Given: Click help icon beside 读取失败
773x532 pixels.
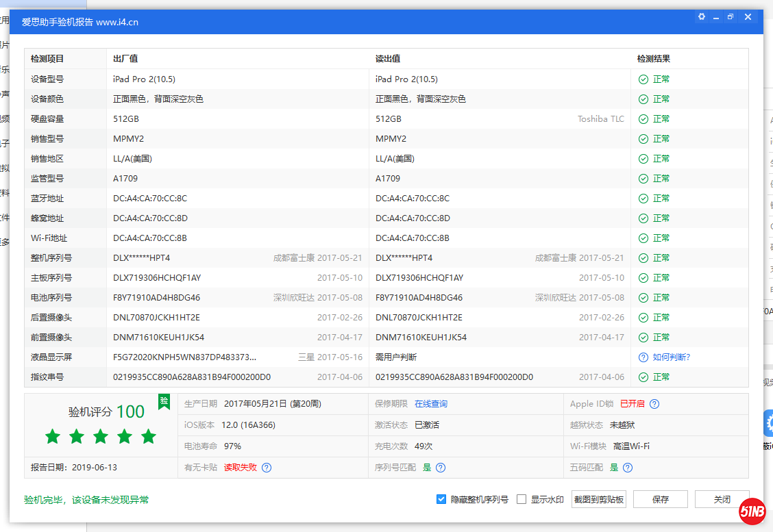Looking at the screenshot, I should (x=267, y=468).
